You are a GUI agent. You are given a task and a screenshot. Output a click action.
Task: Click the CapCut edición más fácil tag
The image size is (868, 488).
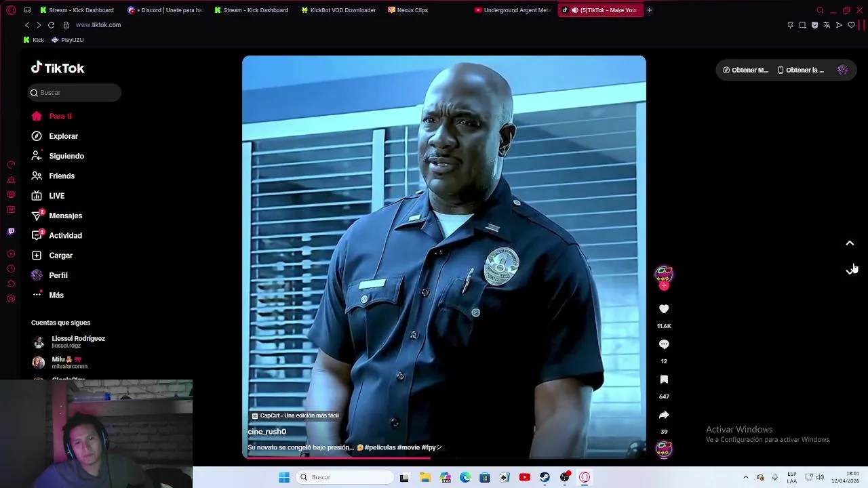click(x=295, y=415)
